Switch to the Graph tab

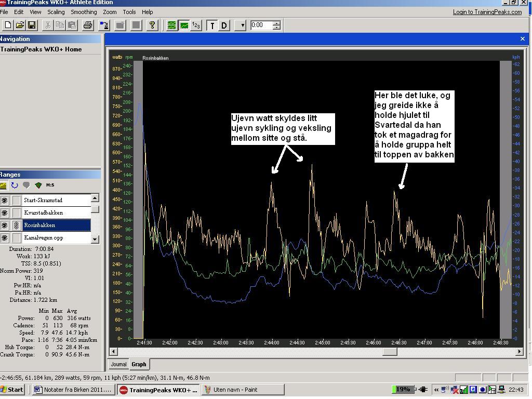139,364
